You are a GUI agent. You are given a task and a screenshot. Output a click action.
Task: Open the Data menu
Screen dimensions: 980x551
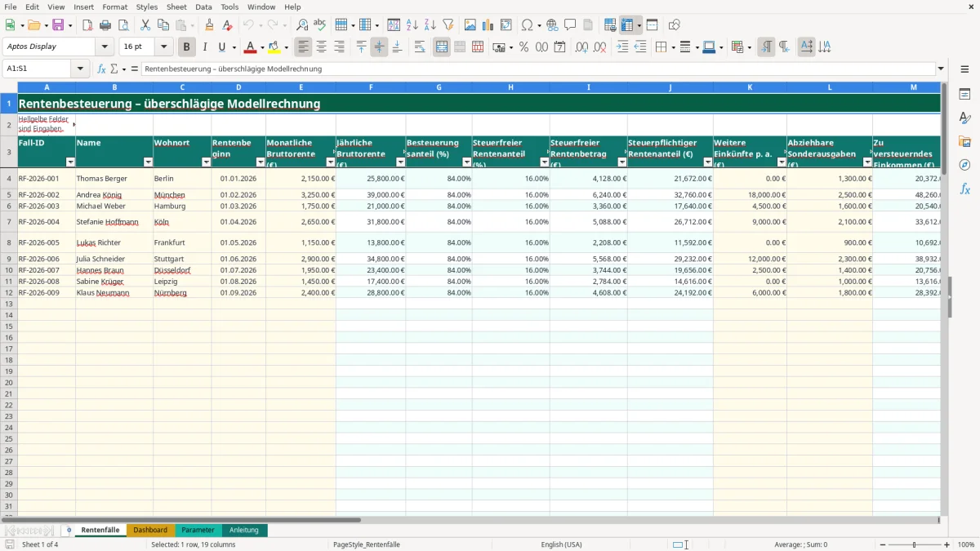tap(203, 7)
